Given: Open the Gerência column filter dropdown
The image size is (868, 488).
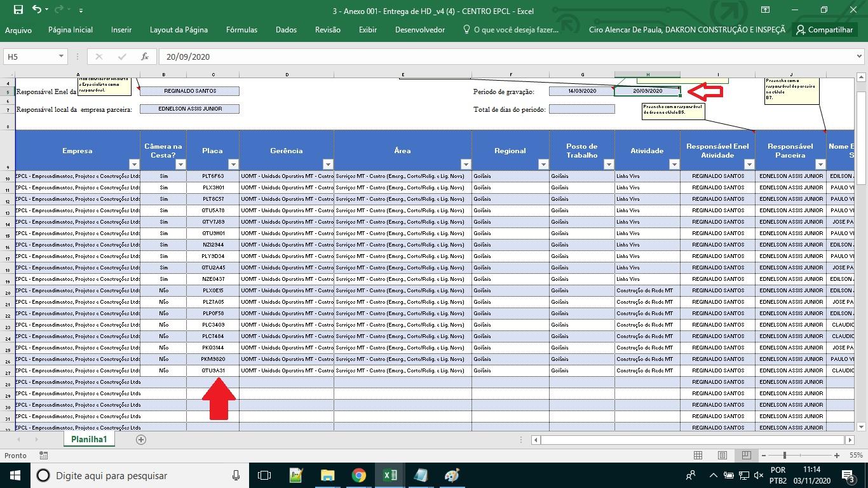Looking at the screenshot, I should pyautogui.click(x=327, y=165).
